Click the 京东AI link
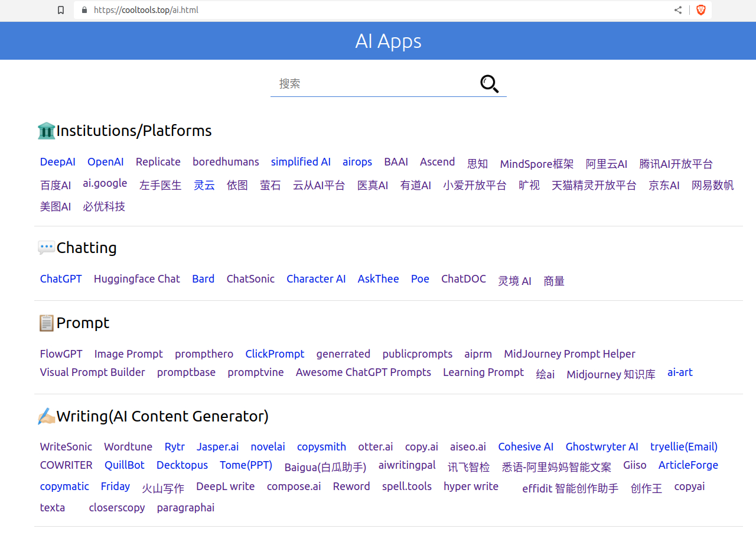 point(664,186)
